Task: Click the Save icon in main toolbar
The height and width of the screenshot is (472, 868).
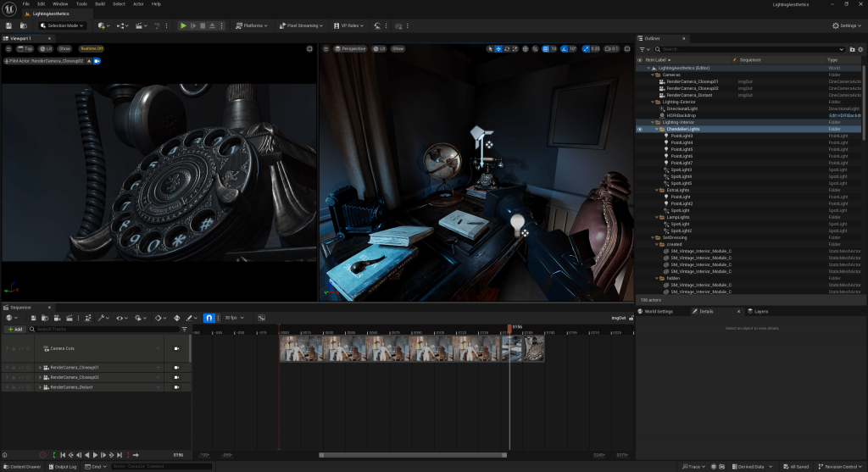Action: pyautogui.click(x=8, y=25)
